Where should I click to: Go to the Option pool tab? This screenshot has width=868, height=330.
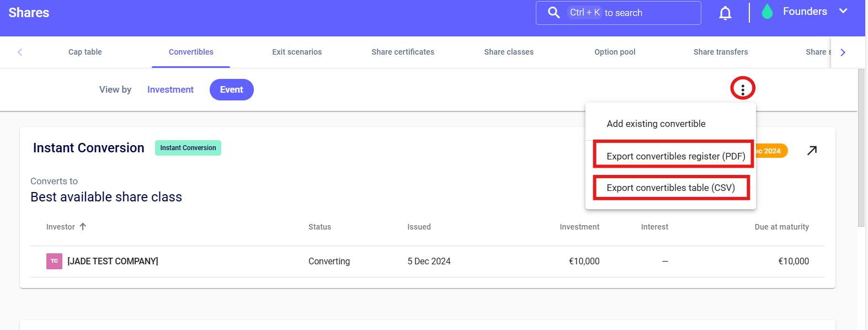[x=615, y=52]
